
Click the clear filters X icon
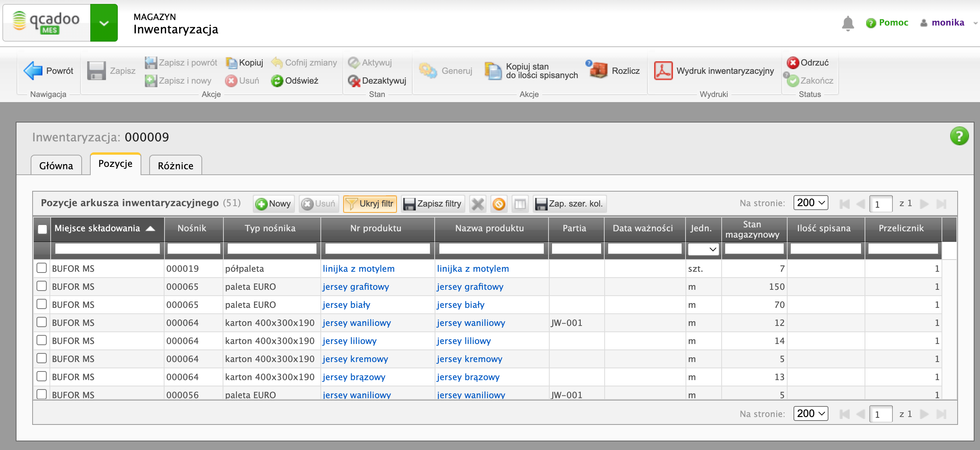(x=477, y=204)
